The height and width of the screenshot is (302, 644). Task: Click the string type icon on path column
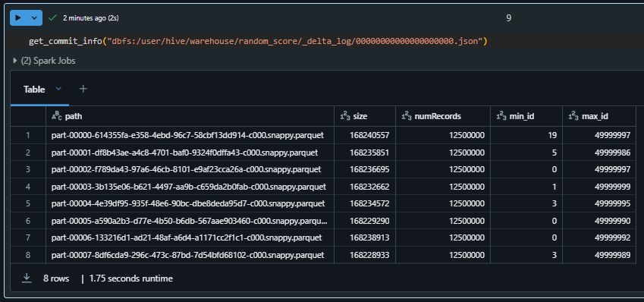tap(56, 117)
